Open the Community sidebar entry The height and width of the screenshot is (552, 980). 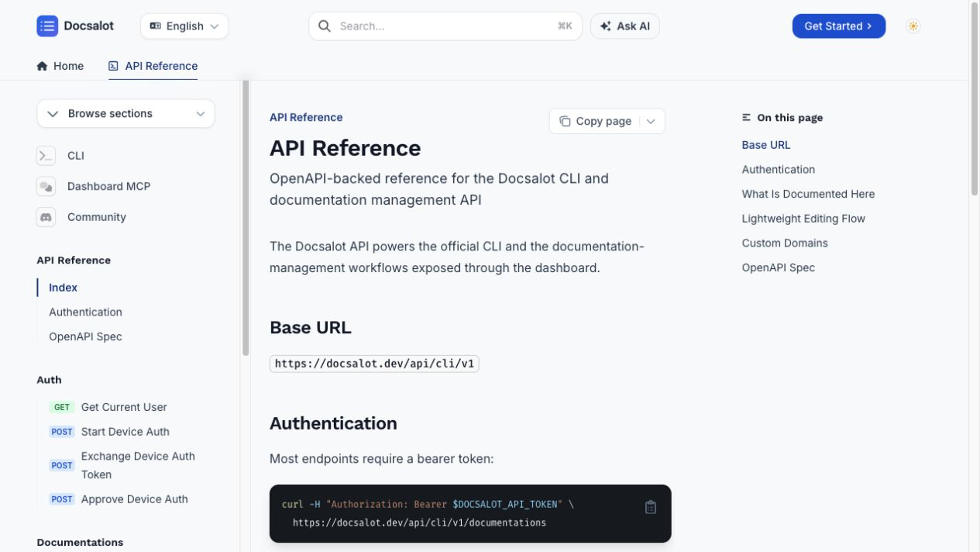96,217
